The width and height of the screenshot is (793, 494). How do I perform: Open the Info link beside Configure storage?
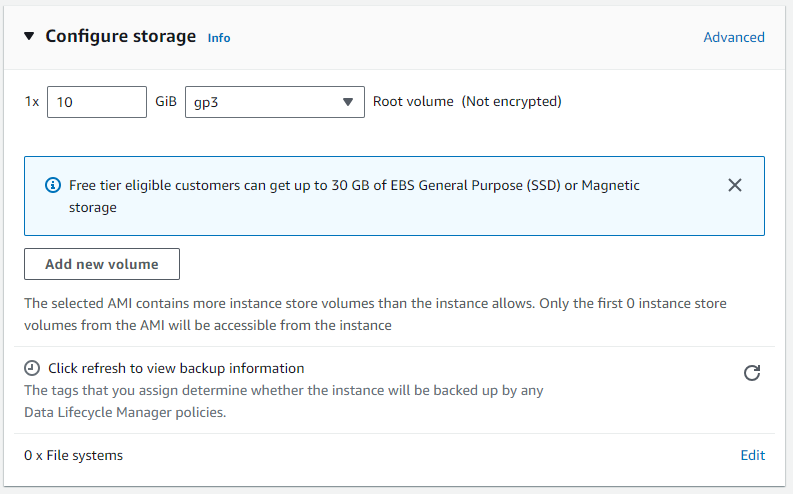click(x=218, y=38)
